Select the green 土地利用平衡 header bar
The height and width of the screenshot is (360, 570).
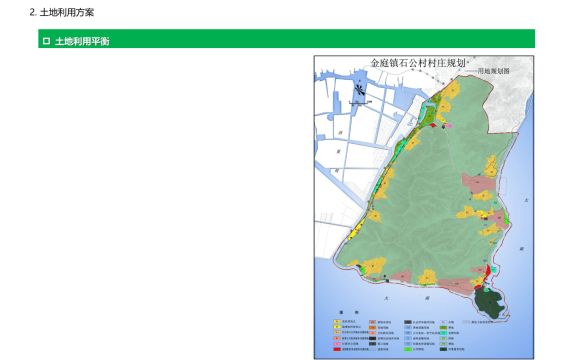click(286, 39)
